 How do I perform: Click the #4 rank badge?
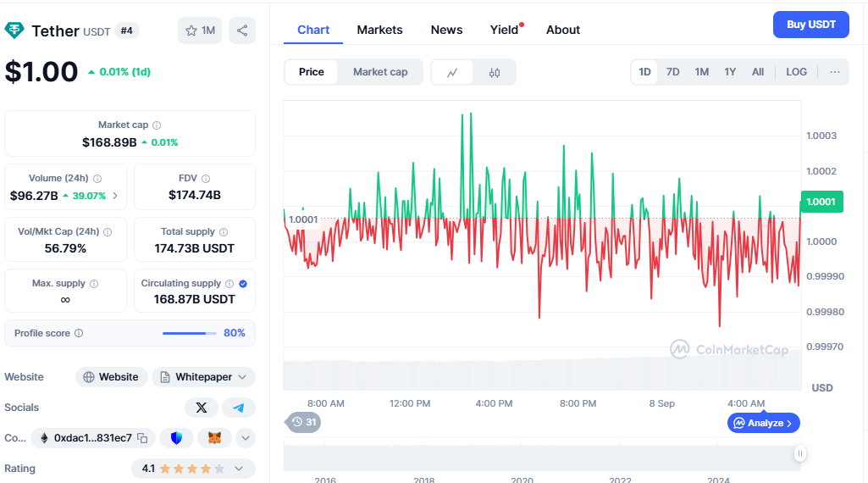127,31
